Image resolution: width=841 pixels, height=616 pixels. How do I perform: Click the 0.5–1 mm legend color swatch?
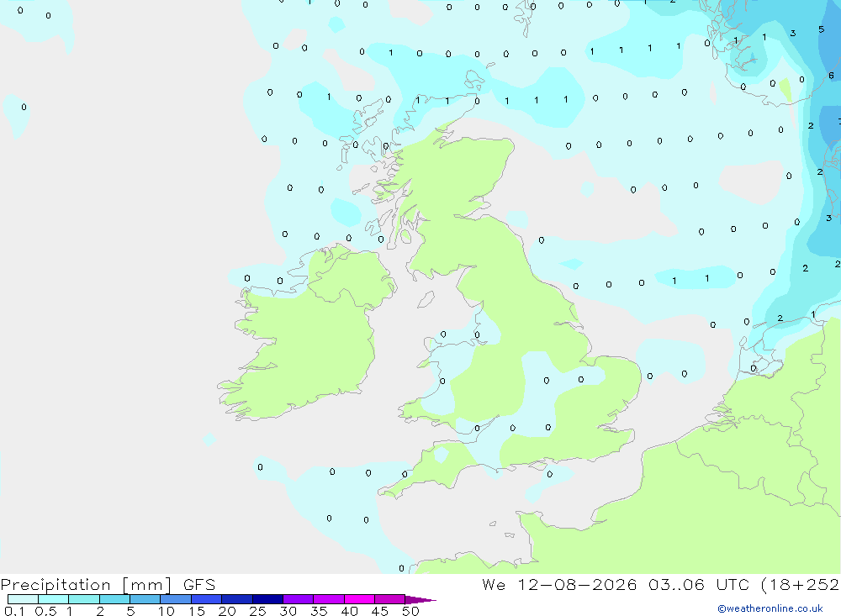(54, 599)
